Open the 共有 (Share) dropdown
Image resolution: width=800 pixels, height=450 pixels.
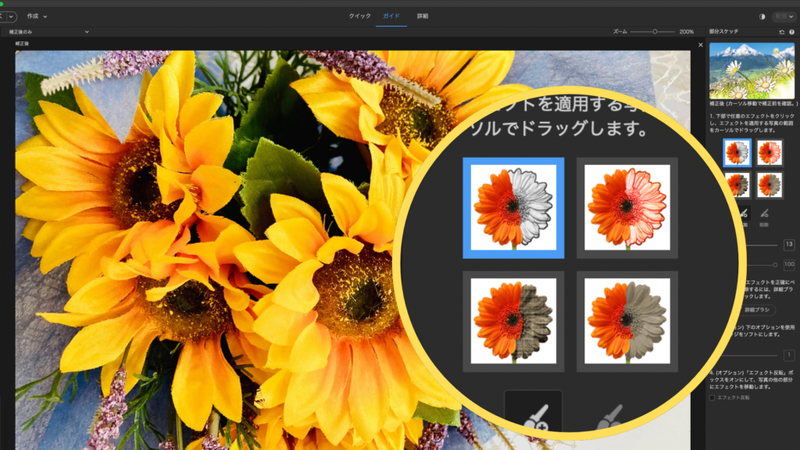click(x=784, y=16)
